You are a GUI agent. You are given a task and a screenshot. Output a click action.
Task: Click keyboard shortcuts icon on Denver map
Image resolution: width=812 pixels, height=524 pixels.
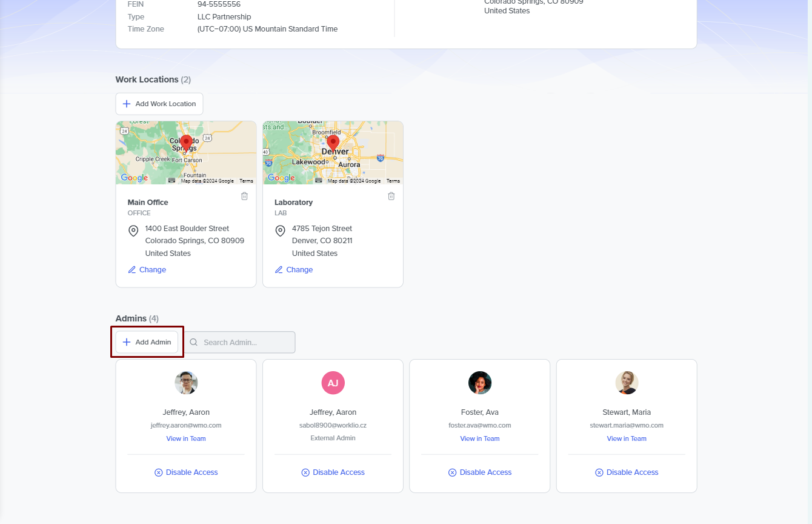click(x=319, y=181)
